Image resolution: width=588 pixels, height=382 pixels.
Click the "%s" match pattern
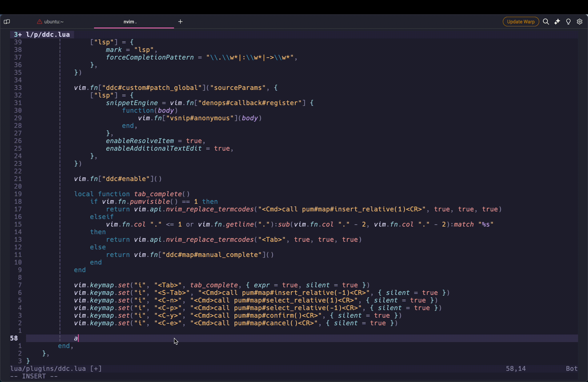tap(486, 225)
